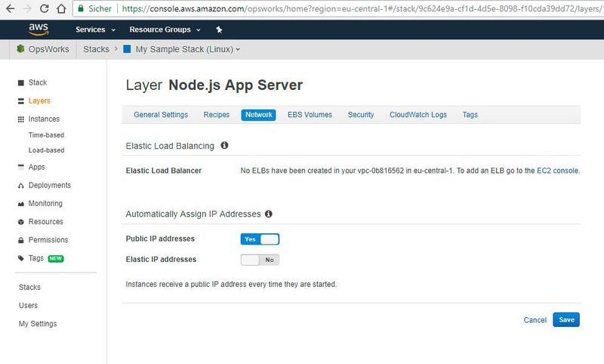
Task: Click the blue stack square icon
Action: tap(127, 49)
